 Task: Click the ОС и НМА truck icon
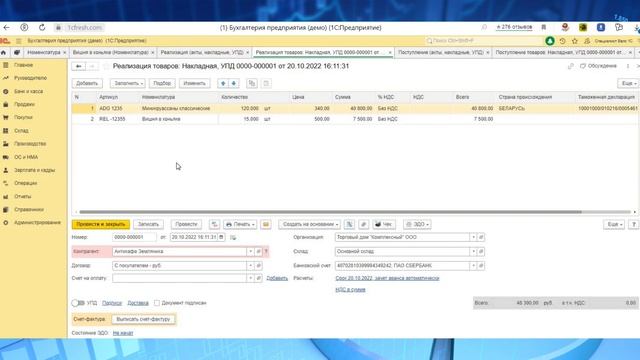(x=6, y=157)
